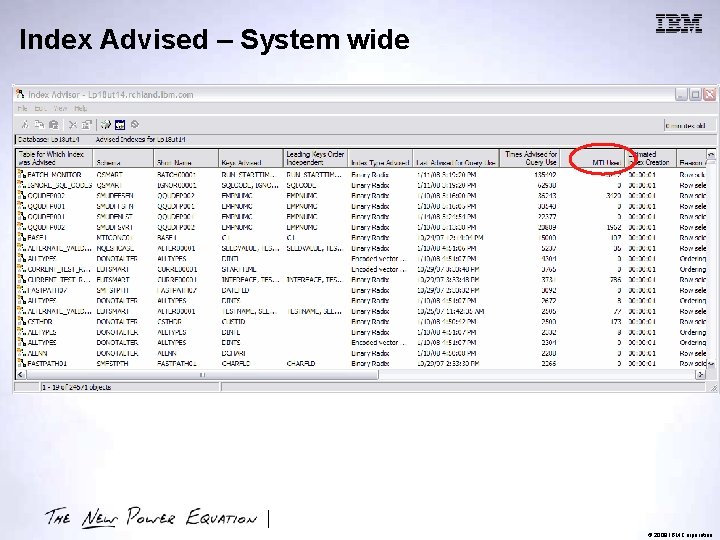The width and height of the screenshot is (720, 540).
Task: Select the BATCH_MONITOR table row
Action: (362, 174)
